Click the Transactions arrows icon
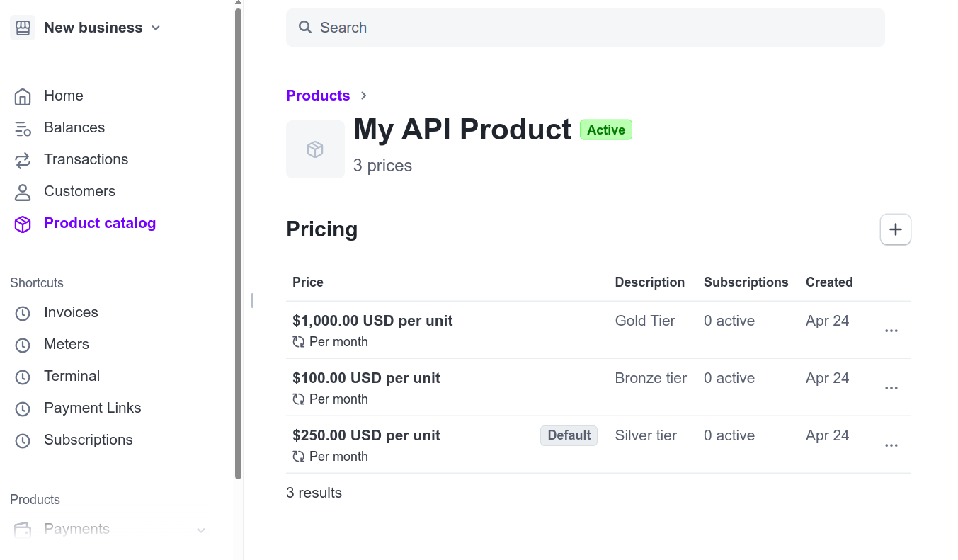This screenshot has height=560, width=958. click(23, 159)
